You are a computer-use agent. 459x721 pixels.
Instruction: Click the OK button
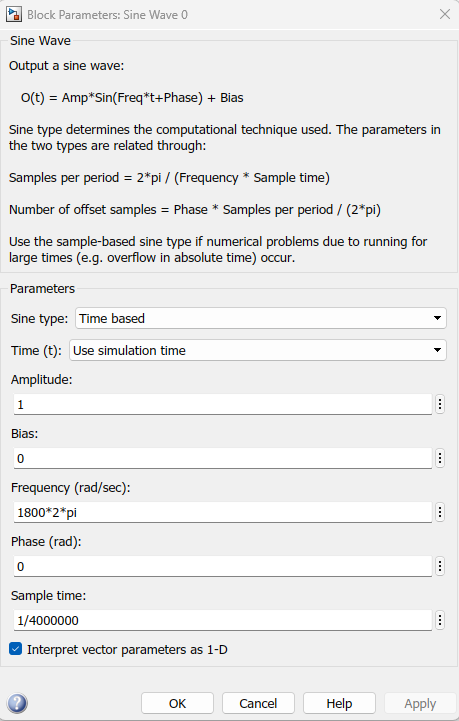click(x=177, y=704)
